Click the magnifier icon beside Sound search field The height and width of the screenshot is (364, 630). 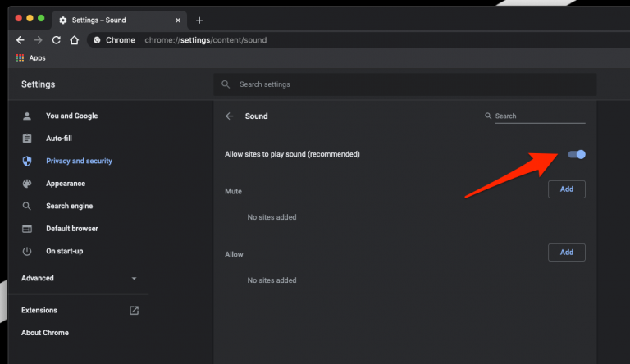[x=488, y=116]
